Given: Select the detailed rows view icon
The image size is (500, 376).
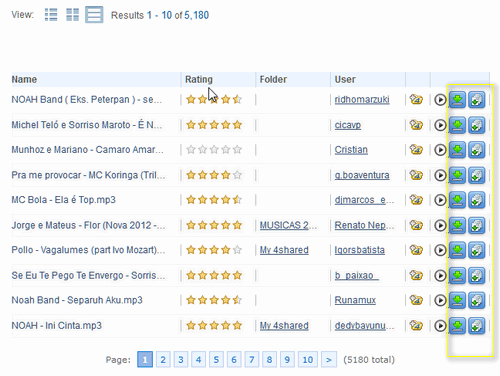Looking at the screenshot, I should [x=94, y=15].
